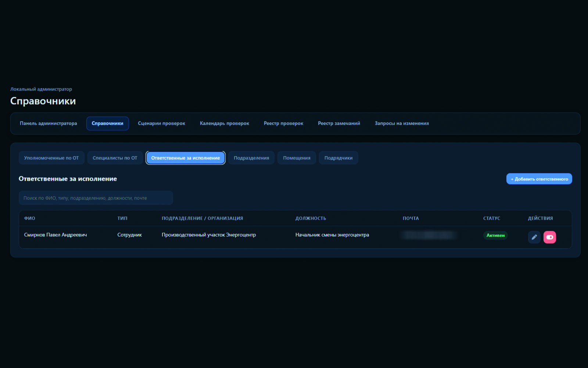Open Реестр замечаний tab
The height and width of the screenshot is (368, 588).
pyautogui.click(x=339, y=124)
